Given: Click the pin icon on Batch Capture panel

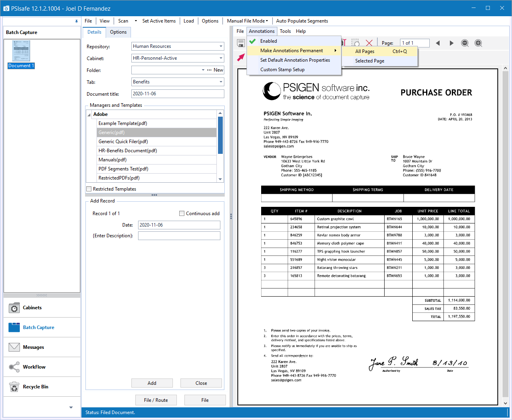Looking at the screenshot, I should [76, 21].
